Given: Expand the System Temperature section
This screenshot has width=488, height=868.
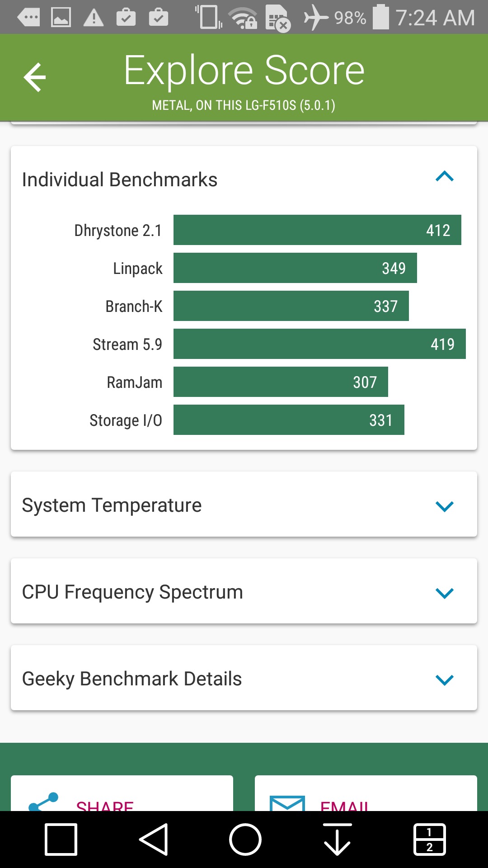Looking at the screenshot, I should click(444, 506).
